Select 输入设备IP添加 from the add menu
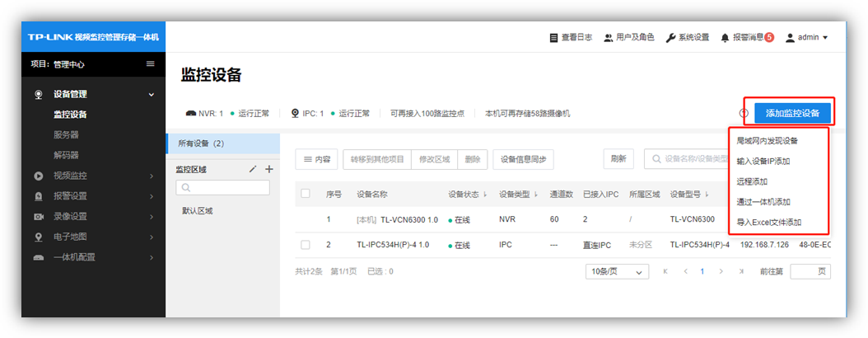 pyautogui.click(x=763, y=162)
